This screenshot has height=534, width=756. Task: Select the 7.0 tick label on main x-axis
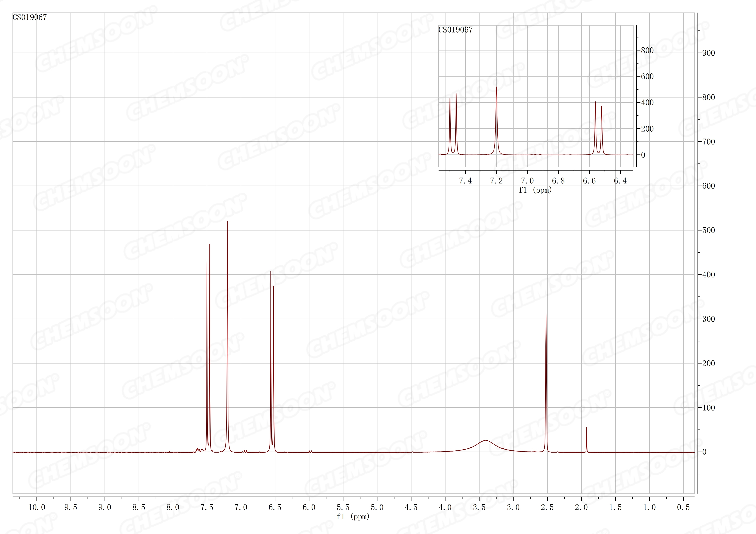pyautogui.click(x=241, y=507)
